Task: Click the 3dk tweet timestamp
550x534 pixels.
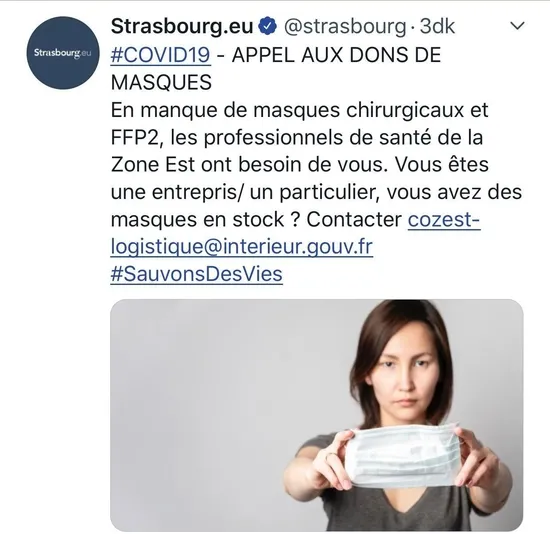Action: click(437, 26)
